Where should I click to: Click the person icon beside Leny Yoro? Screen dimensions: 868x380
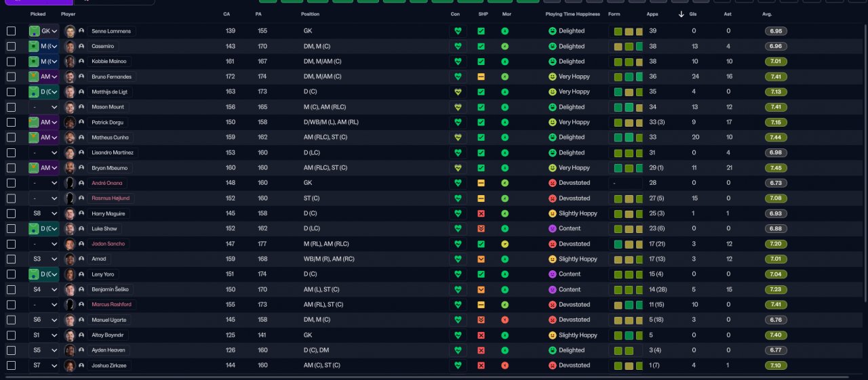[x=81, y=274]
